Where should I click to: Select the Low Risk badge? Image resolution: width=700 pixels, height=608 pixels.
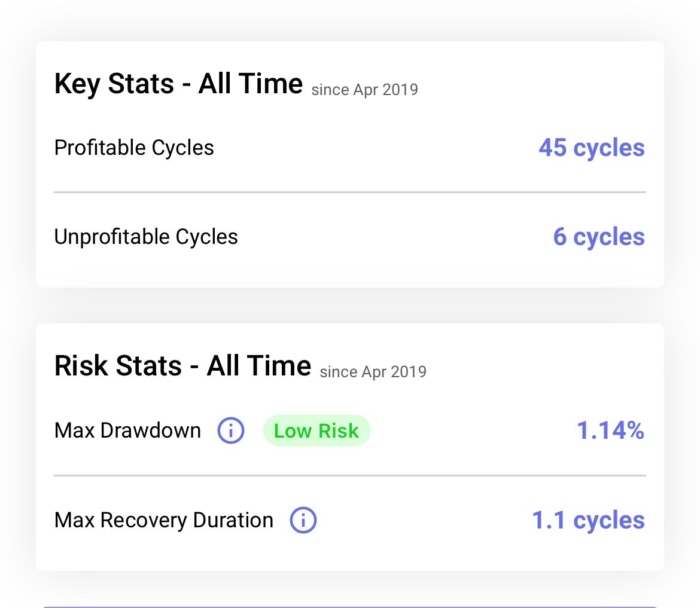[316, 430]
